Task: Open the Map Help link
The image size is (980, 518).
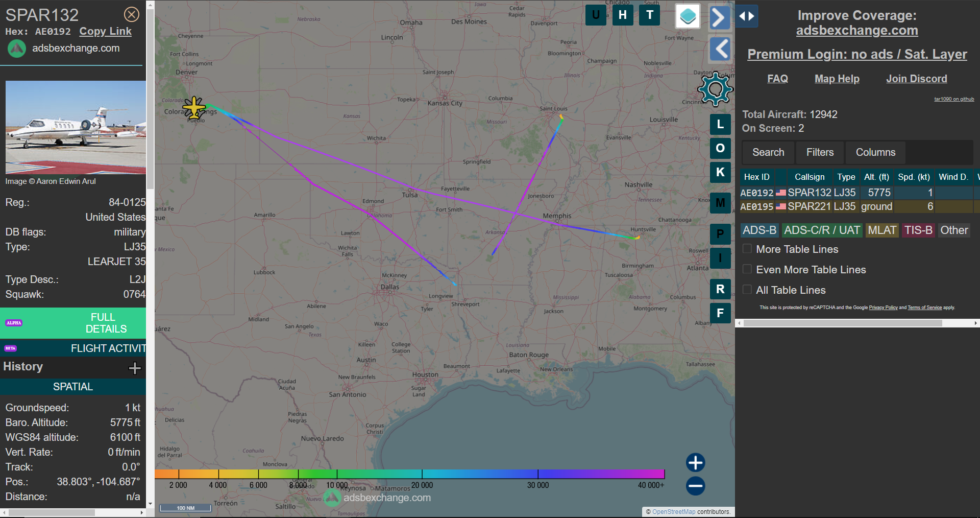Action: (x=837, y=79)
